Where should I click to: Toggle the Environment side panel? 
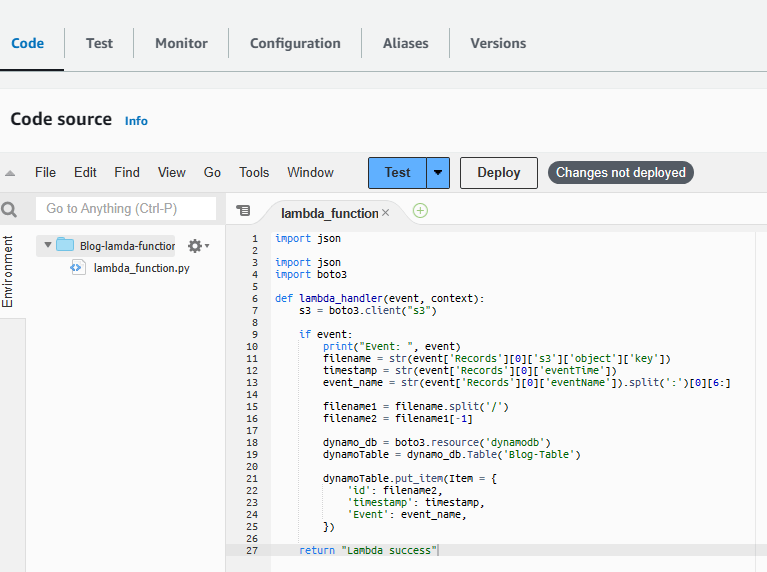coord(9,271)
